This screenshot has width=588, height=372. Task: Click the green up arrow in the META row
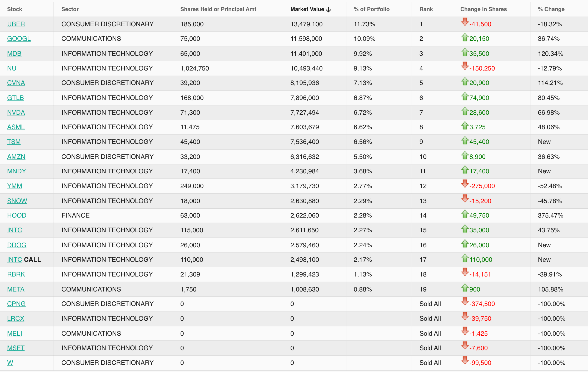pyautogui.click(x=465, y=288)
